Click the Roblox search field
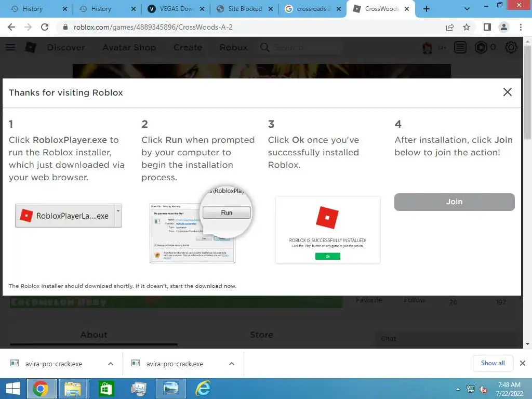532x399 pixels. click(x=301, y=47)
